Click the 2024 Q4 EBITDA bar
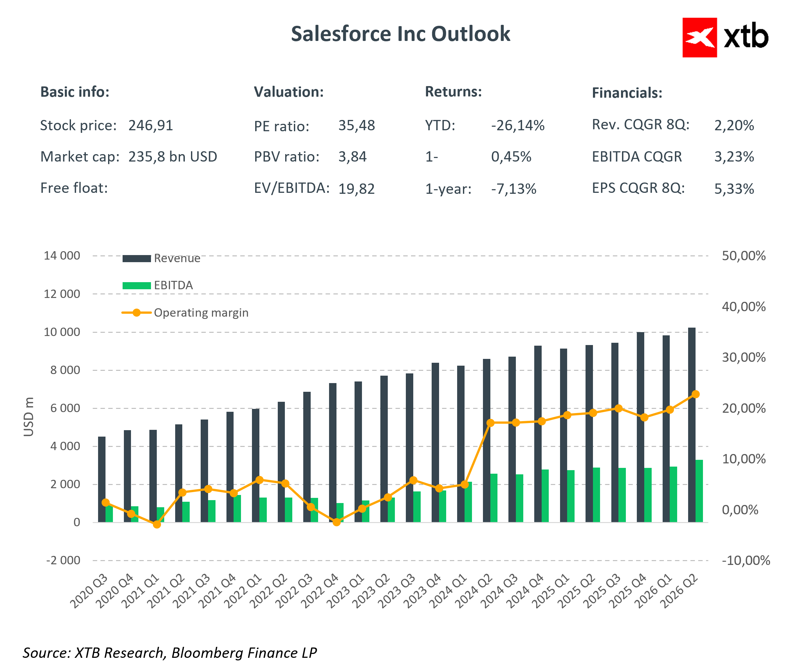 pyautogui.click(x=545, y=496)
